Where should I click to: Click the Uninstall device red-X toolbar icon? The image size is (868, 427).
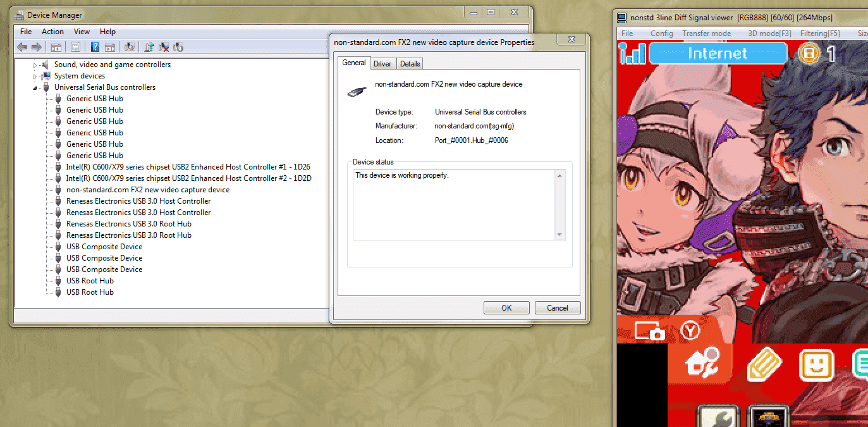coord(164,47)
